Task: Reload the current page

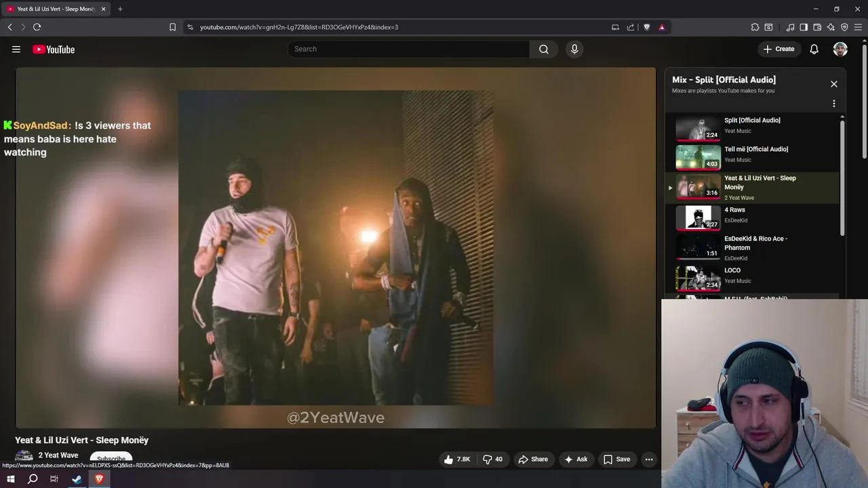Action: [37, 27]
